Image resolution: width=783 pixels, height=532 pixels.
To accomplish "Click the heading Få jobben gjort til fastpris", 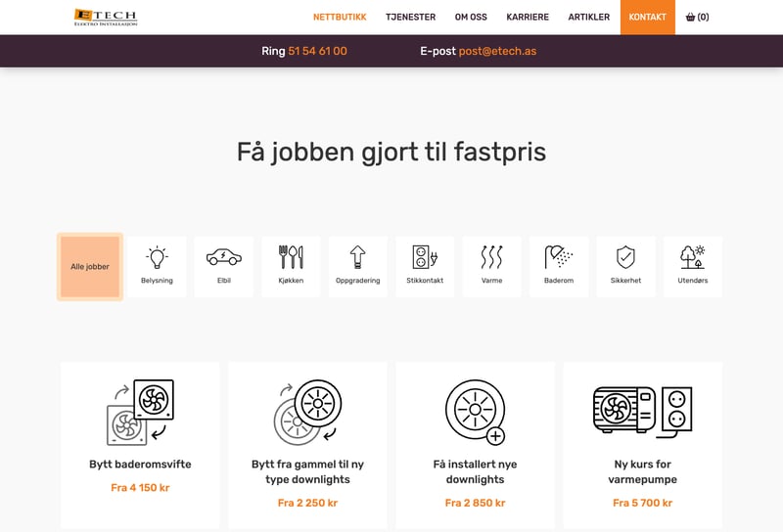I will [x=391, y=152].
